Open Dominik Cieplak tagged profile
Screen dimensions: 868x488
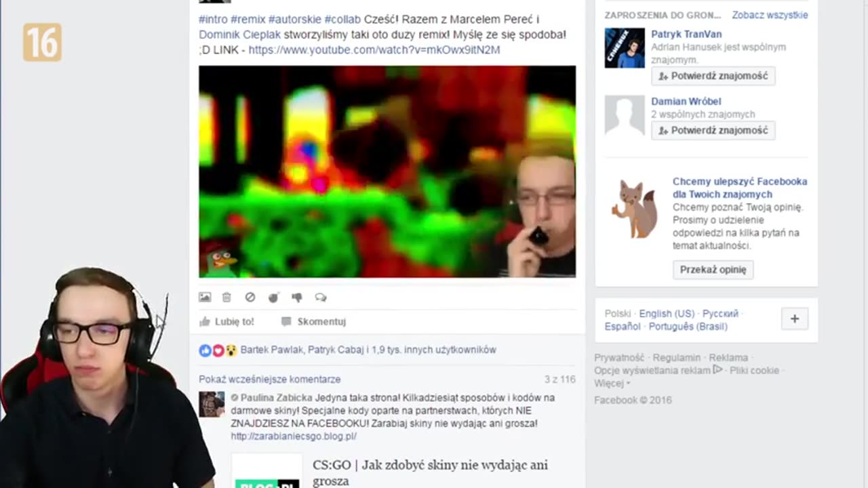tap(239, 35)
